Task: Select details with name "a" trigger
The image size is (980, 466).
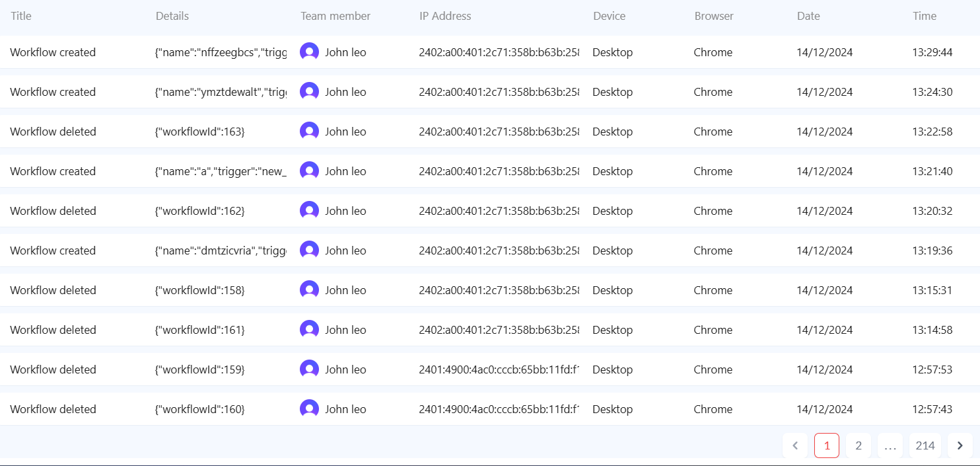Action: (x=221, y=171)
